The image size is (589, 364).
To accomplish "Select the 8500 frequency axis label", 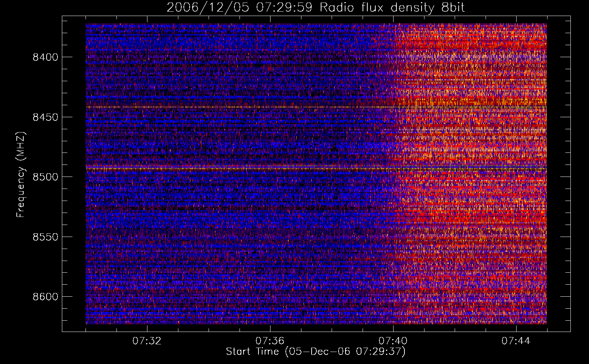I will pyautogui.click(x=45, y=177).
